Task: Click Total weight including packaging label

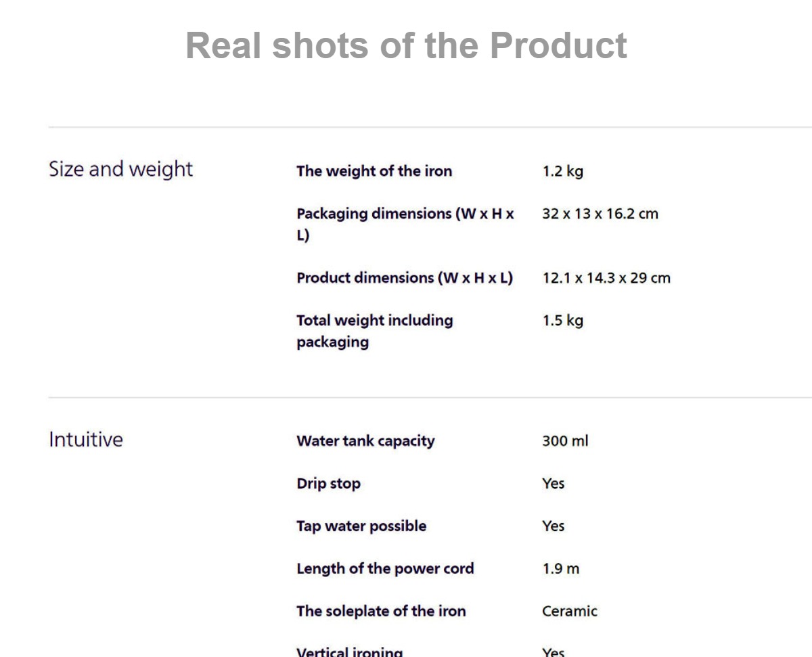Action: click(x=375, y=331)
